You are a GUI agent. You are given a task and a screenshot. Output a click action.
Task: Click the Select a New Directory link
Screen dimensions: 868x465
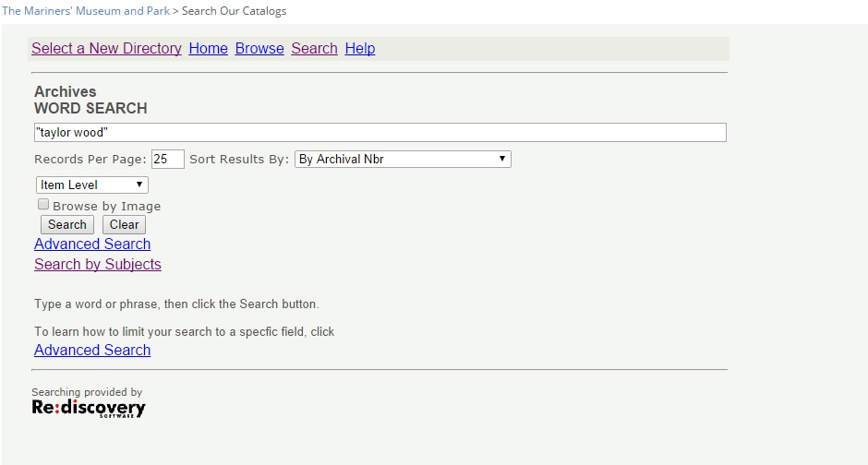point(106,48)
